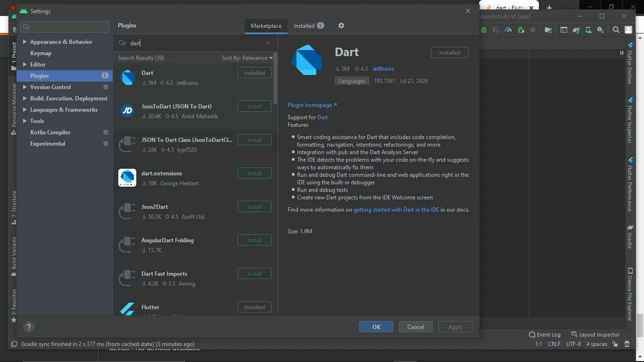The width and height of the screenshot is (644, 362).
Task: Open the Event Log tool window
Action: (x=545, y=335)
